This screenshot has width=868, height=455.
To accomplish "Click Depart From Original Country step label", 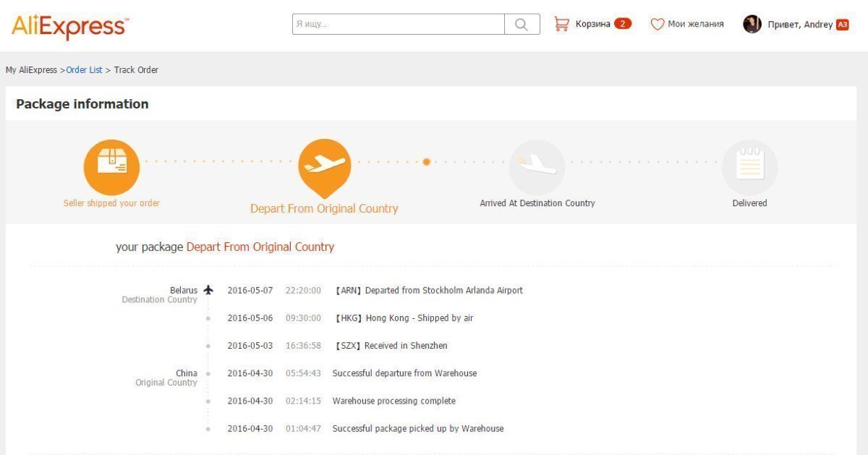I will point(324,208).
